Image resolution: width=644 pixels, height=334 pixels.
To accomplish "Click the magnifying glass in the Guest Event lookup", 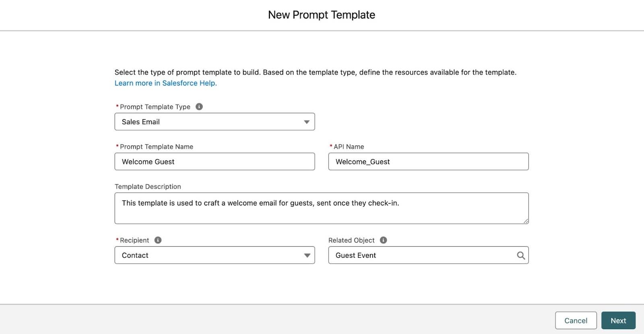I will pos(521,255).
